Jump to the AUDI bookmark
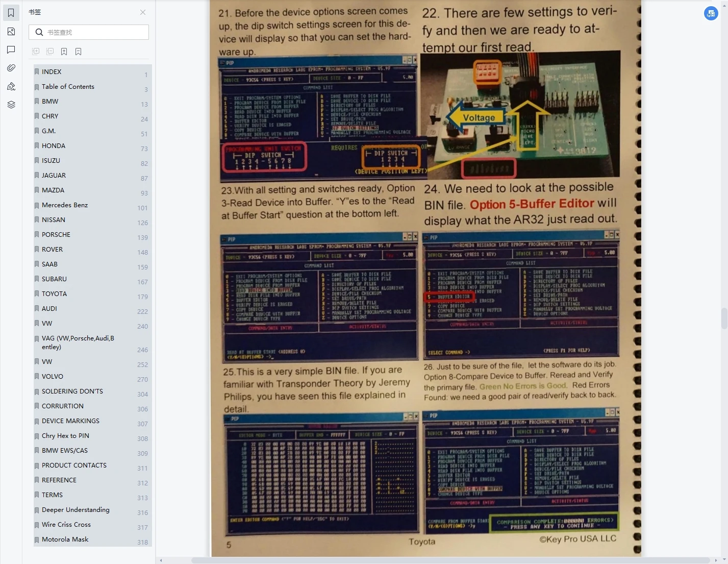 click(93, 309)
